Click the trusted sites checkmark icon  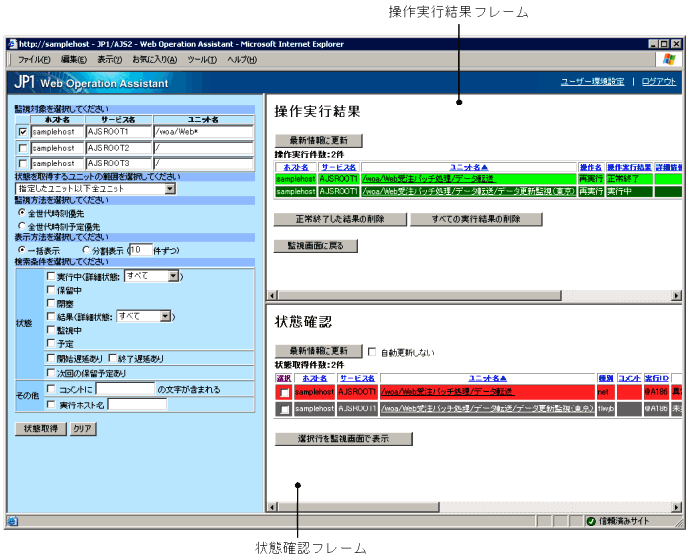591,521
